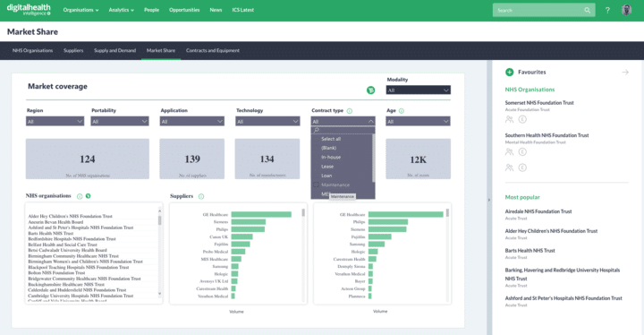Click green icon beside NHS organisations heading
Viewport: 644px width, 335px height.
pos(88,196)
